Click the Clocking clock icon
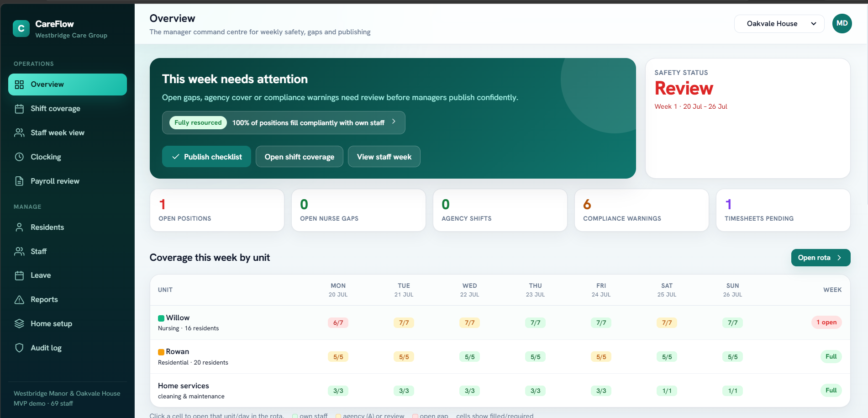The image size is (868, 418). [x=19, y=157]
